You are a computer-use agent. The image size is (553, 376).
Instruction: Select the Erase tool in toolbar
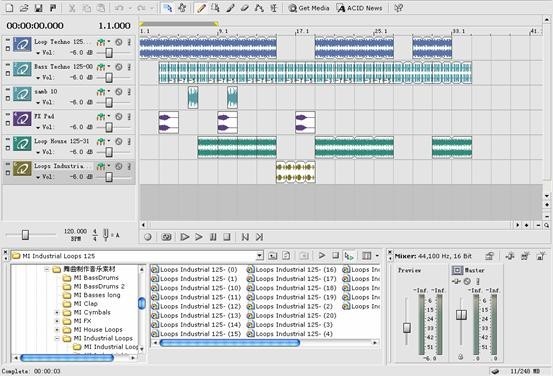click(x=244, y=8)
